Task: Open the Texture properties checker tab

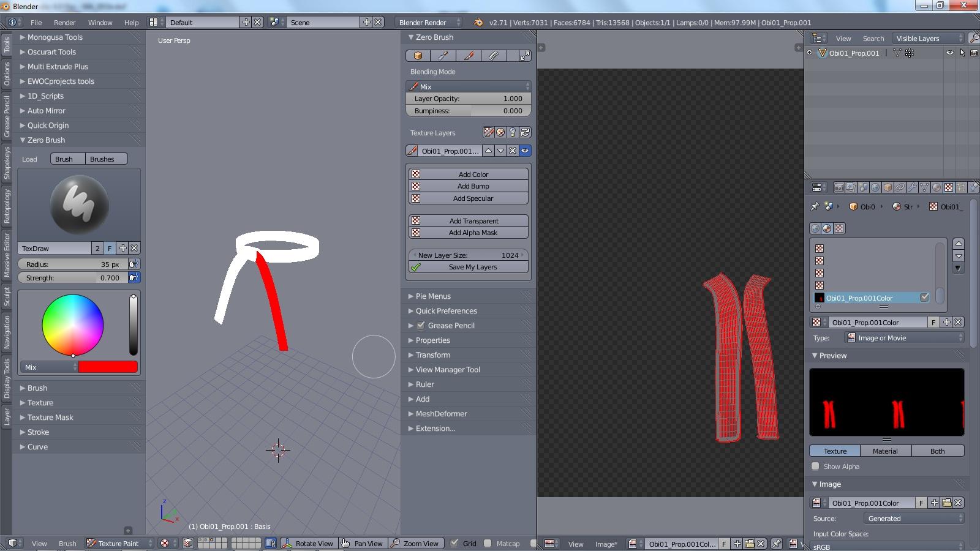Action: 949,187
